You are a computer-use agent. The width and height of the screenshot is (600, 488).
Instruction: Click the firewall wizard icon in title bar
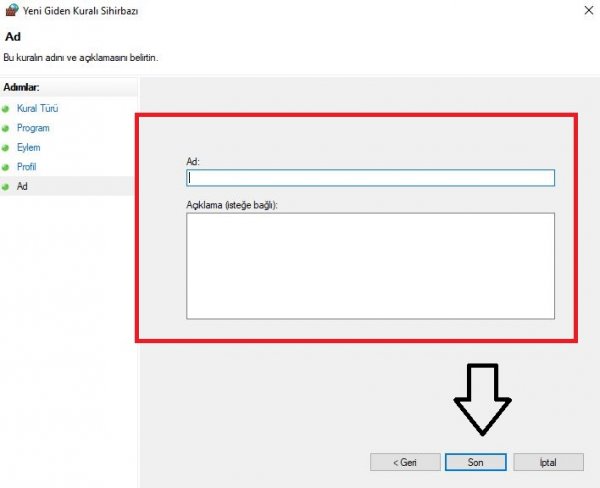point(12,11)
